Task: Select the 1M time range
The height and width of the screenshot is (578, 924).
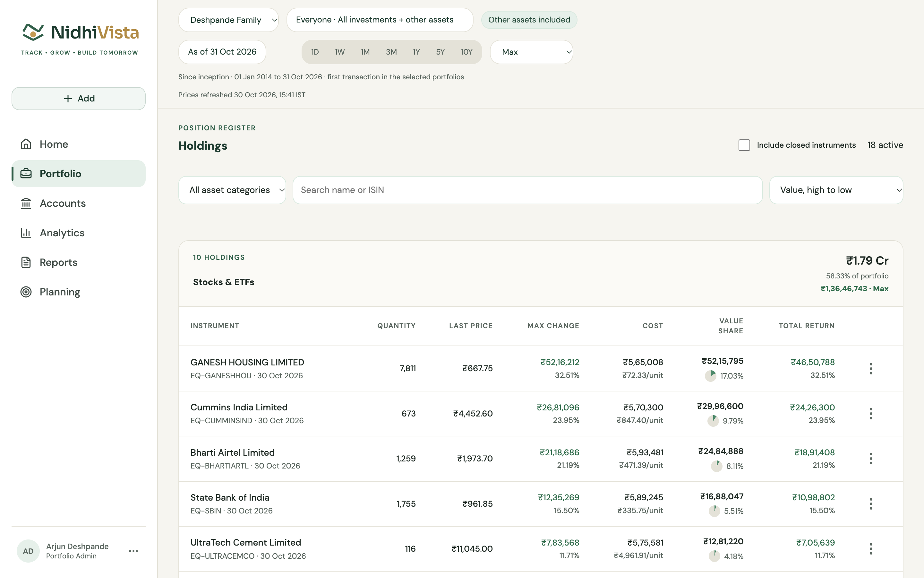Action: [365, 52]
